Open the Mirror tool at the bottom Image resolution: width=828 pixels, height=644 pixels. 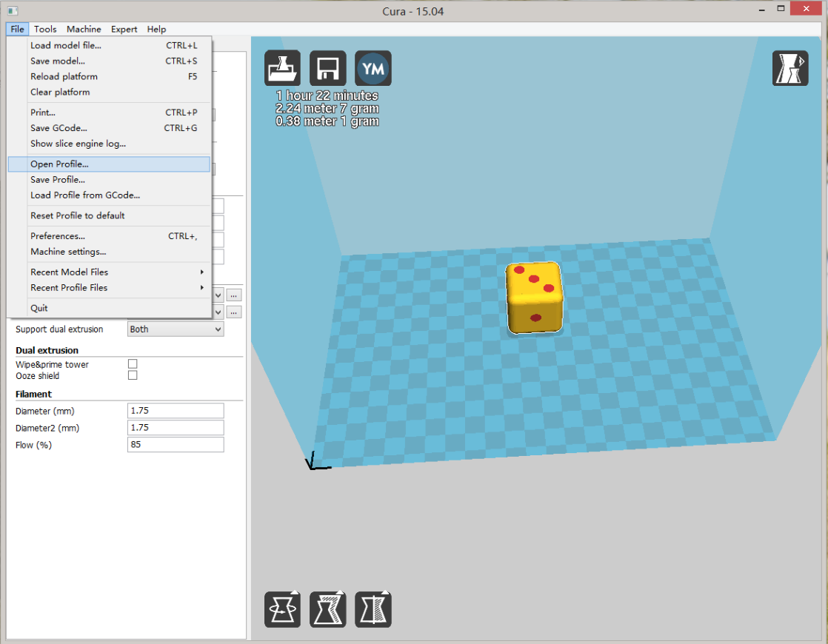373,608
